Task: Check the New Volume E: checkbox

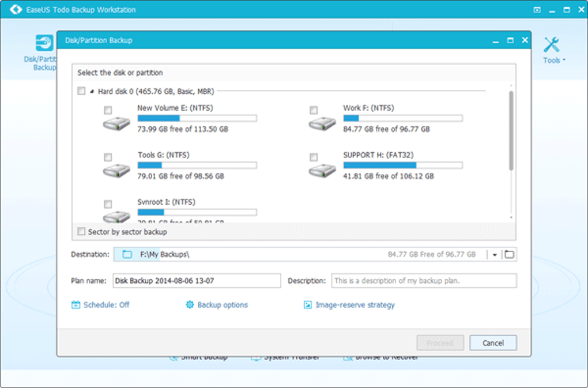Action: coord(108,110)
